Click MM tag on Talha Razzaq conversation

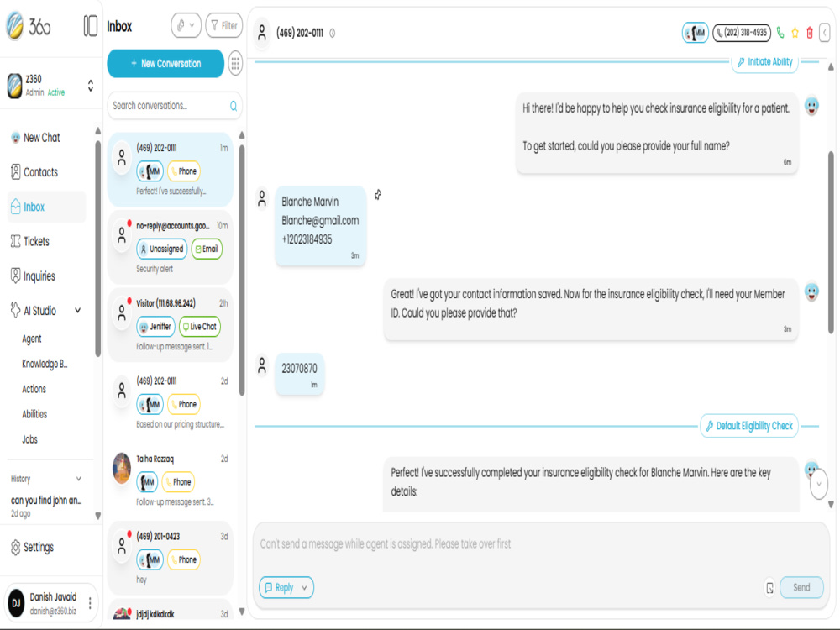[147, 481]
